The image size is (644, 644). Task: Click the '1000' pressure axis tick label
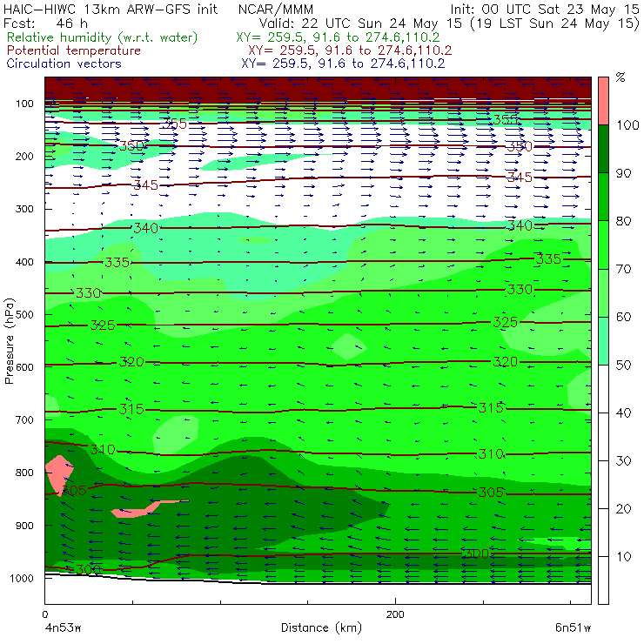coord(22,578)
